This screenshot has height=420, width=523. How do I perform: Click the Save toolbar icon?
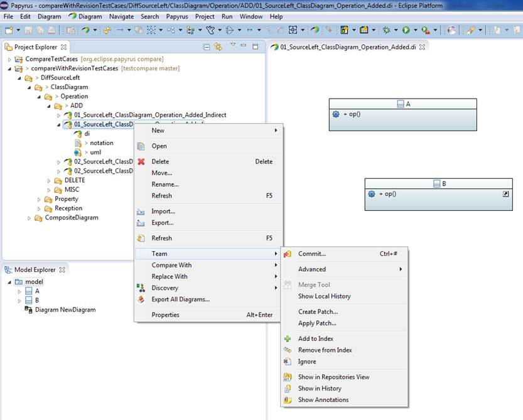(28, 30)
